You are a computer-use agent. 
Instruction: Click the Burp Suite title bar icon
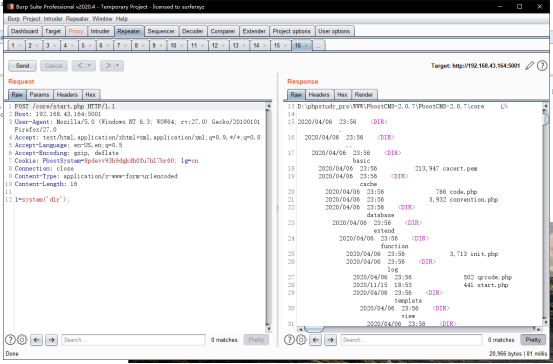(x=10, y=6)
